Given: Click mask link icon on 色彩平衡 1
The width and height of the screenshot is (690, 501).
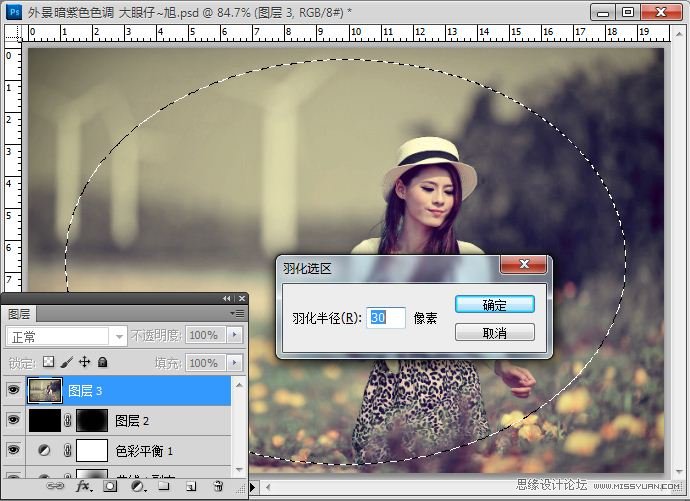Looking at the screenshot, I should (x=67, y=450).
